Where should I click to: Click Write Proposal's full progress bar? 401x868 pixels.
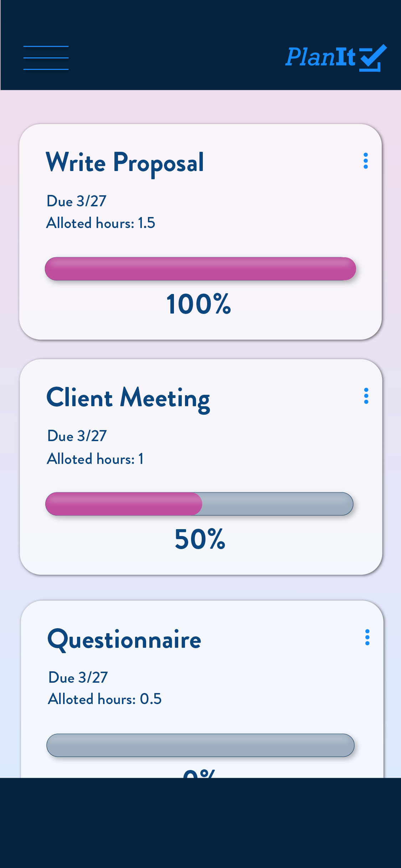tap(200, 269)
